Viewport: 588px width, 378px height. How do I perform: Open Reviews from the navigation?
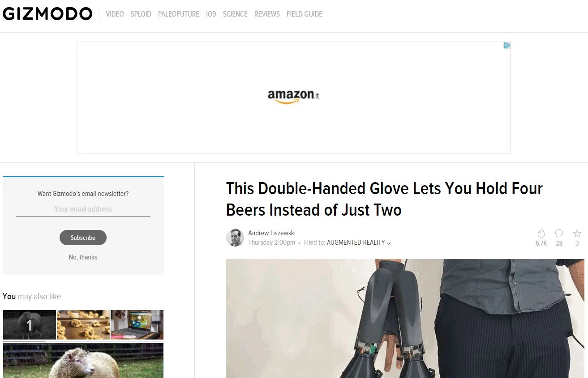(267, 14)
